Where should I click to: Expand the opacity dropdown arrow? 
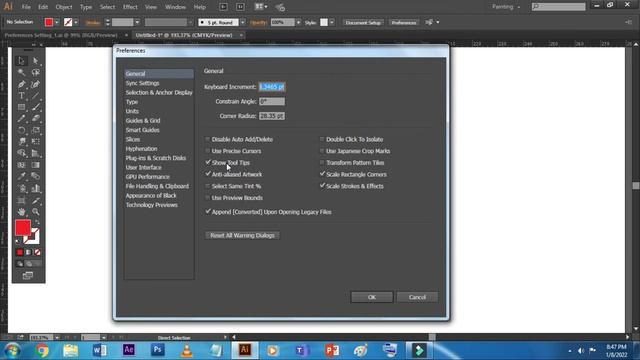click(x=298, y=22)
